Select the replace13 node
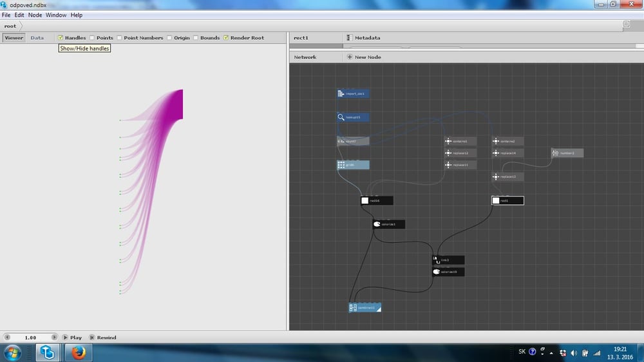Viewport: 644px width, 362px height. point(507,176)
